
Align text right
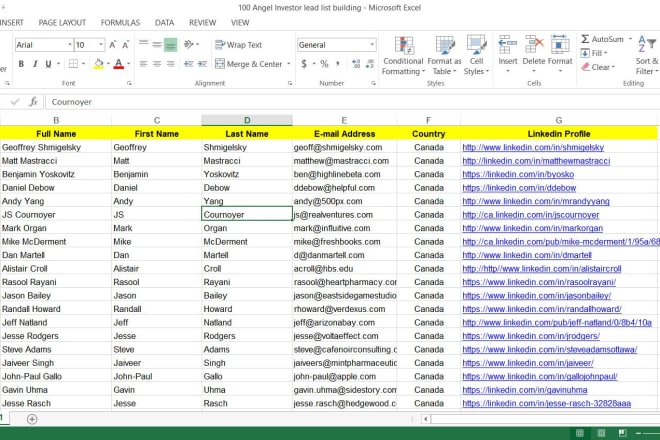point(170,64)
